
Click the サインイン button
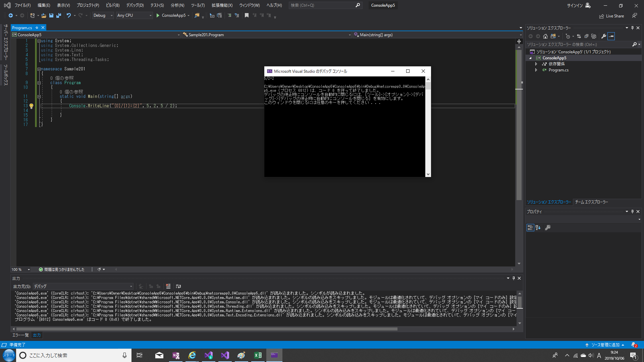coord(579,5)
